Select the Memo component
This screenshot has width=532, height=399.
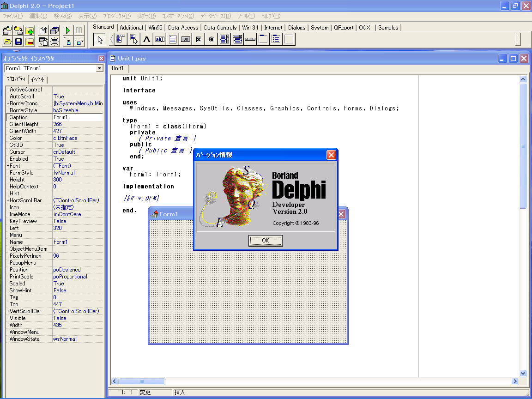[173, 39]
